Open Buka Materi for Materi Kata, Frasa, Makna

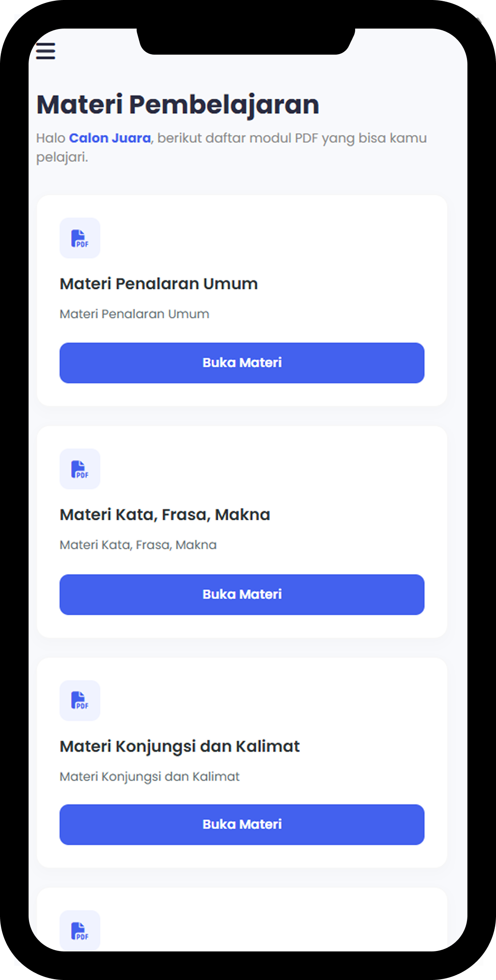pyautogui.click(x=242, y=594)
